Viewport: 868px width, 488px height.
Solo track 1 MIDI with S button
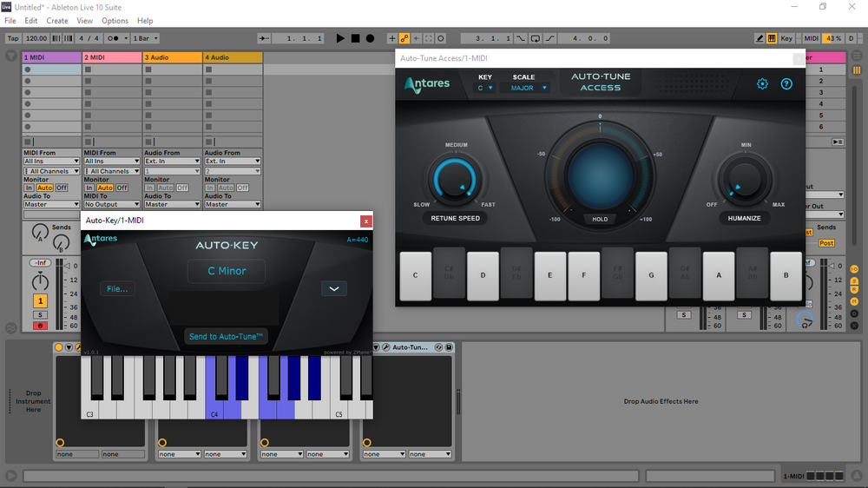(x=40, y=314)
